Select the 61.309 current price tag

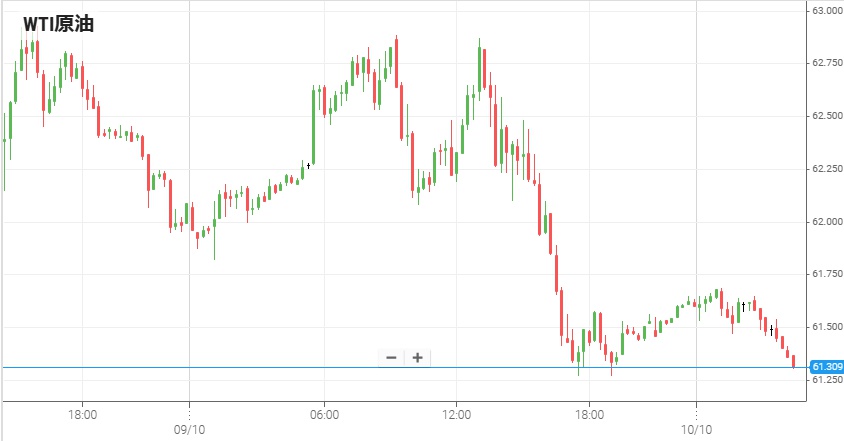click(x=825, y=367)
